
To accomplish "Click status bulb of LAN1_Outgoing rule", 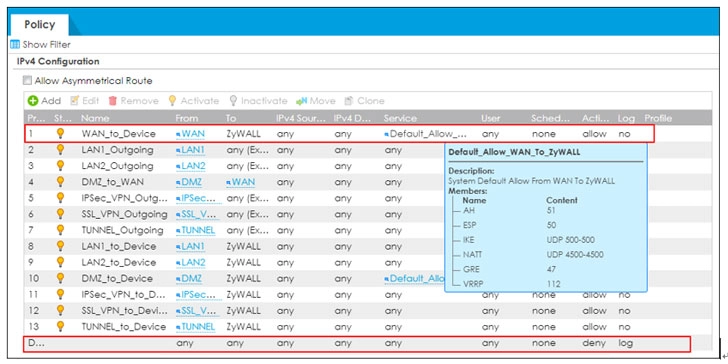I will pos(60,150).
